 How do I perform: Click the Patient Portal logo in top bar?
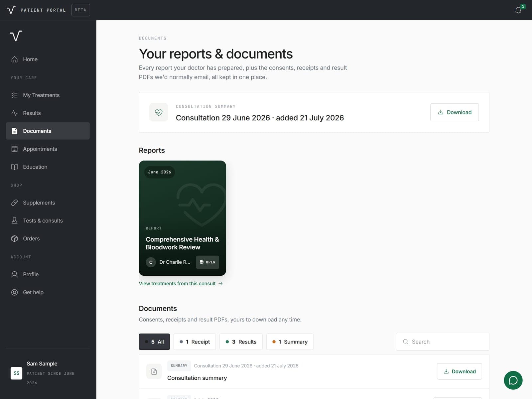tap(11, 10)
